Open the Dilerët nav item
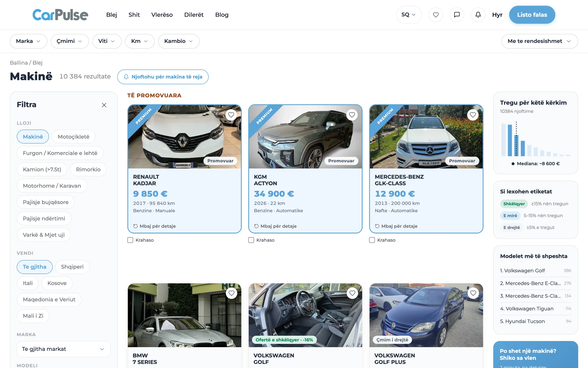Viewport: 588px width, 368px height. (x=194, y=15)
